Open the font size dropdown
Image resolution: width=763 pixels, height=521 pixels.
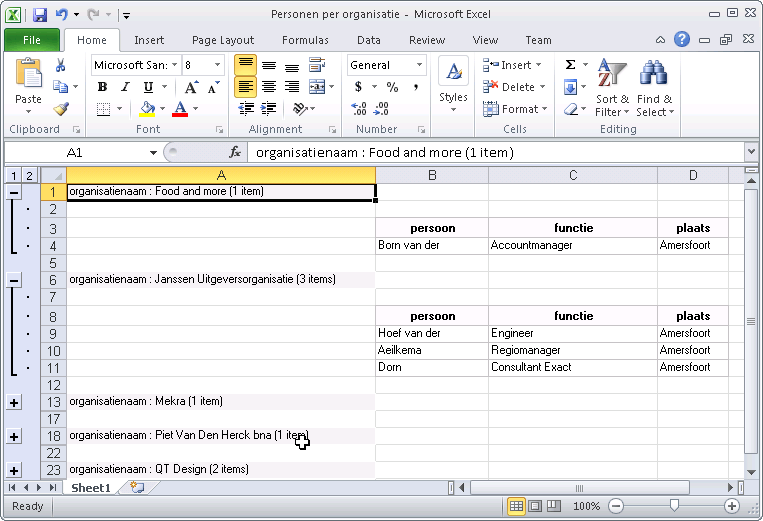click(x=217, y=65)
